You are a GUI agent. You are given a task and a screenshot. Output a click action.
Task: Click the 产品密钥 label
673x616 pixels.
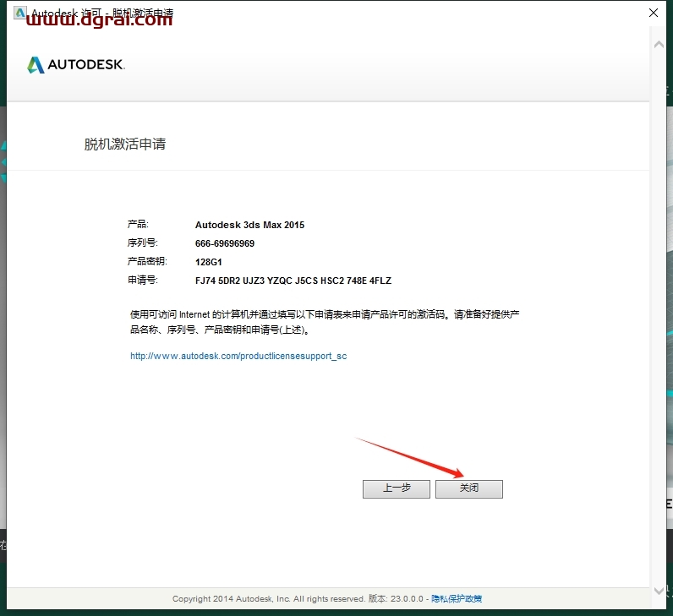(x=147, y=261)
